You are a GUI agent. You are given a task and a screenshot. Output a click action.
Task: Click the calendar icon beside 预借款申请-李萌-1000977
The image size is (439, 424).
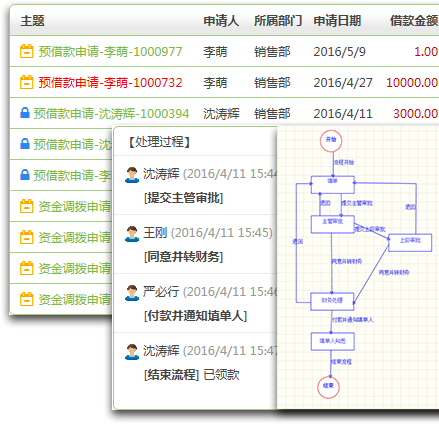pos(26,51)
